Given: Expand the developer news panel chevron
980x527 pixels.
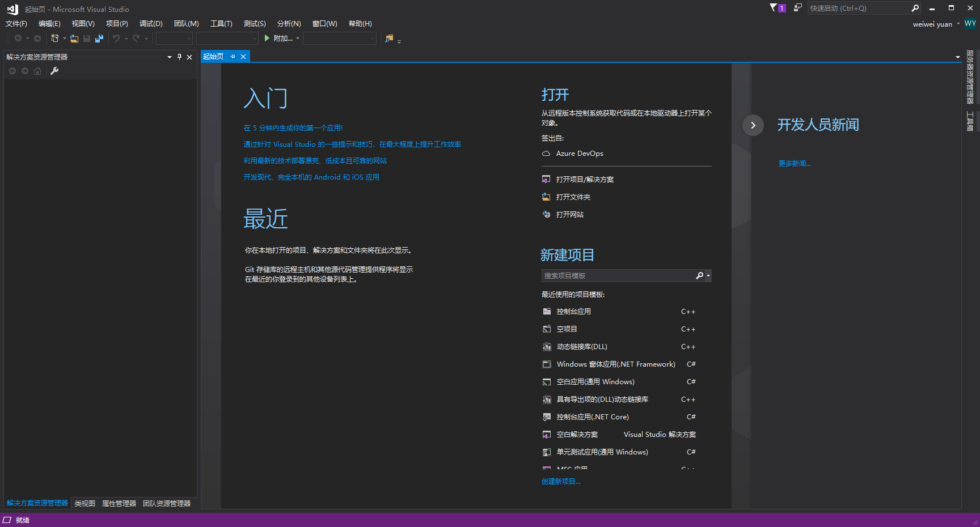Looking at the screenshot, I should click(x=753, y=125).
